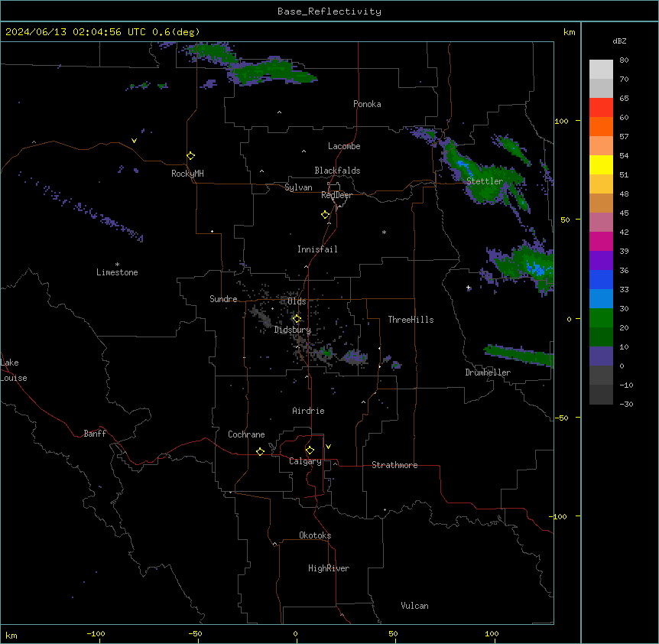Click the -30 dBZ legend value
Image resolution: width=659 pixels, height=644 pixels.
(x=626, y=404)
